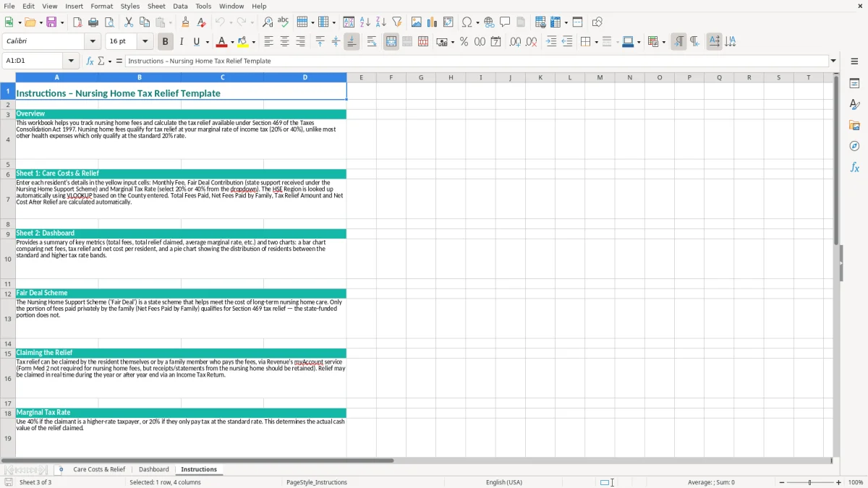Open the font name dropdown
Viewport: 868px width, 488px height.
(93, 42)
